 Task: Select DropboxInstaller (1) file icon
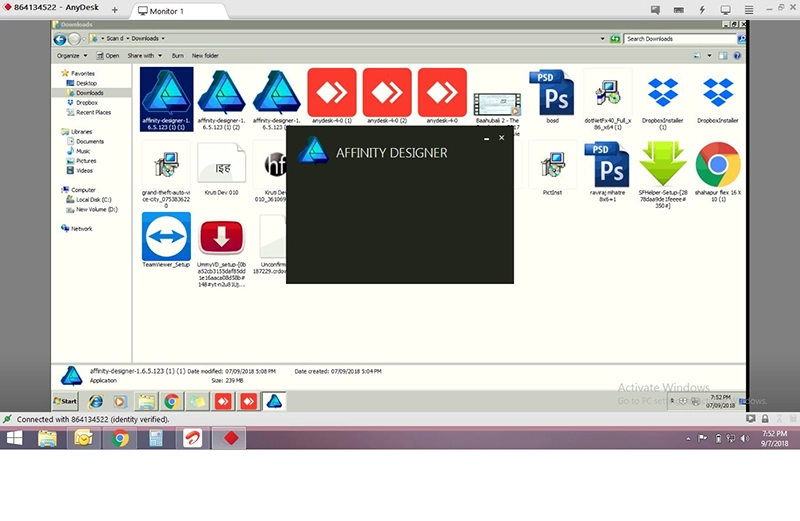[x=662, y=92]
